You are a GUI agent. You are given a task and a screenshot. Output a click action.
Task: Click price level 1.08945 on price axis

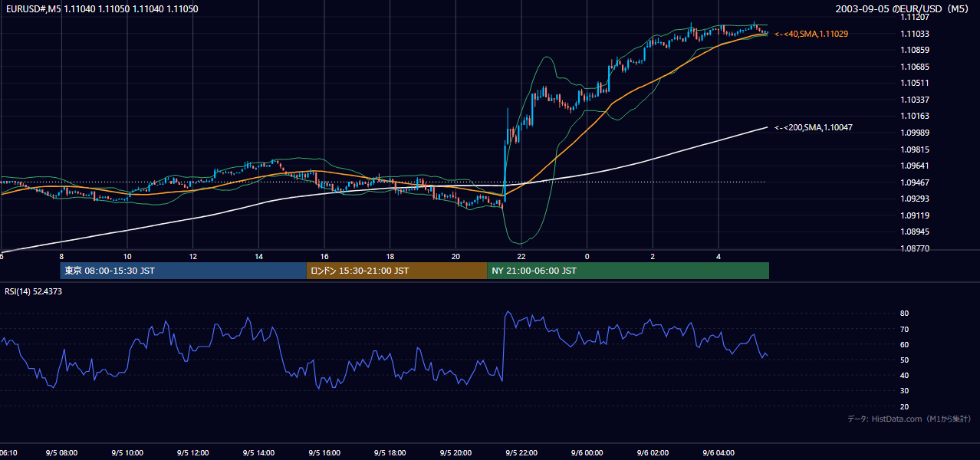915,232
